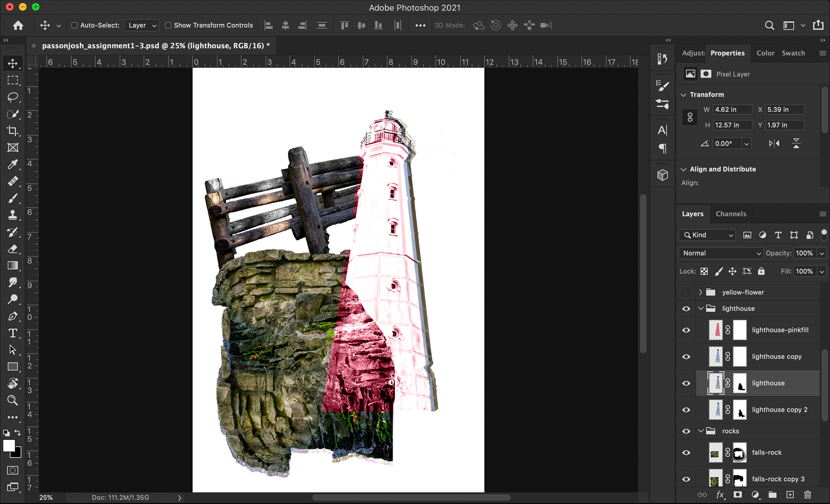This screenshot has height=504, width=830.
Task: Select the Zoom tool
Action: coord(13,400)
